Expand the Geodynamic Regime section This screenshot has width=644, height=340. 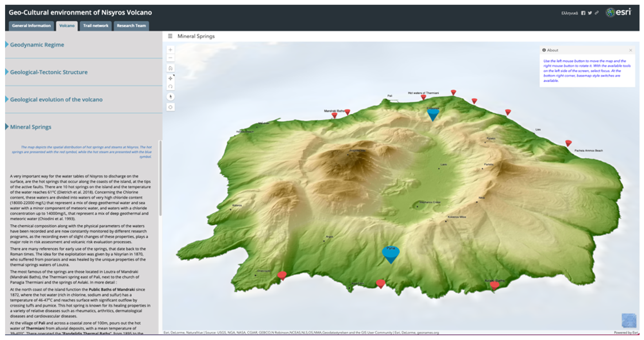tap(37, 45)
